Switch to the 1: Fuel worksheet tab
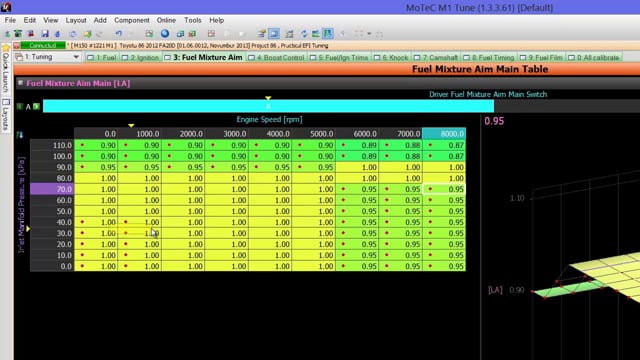 click(102, 58)
